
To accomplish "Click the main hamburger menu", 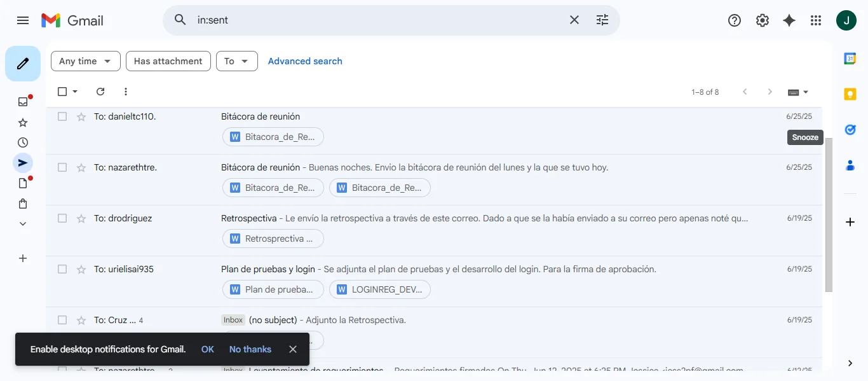I will click(23, 20).
